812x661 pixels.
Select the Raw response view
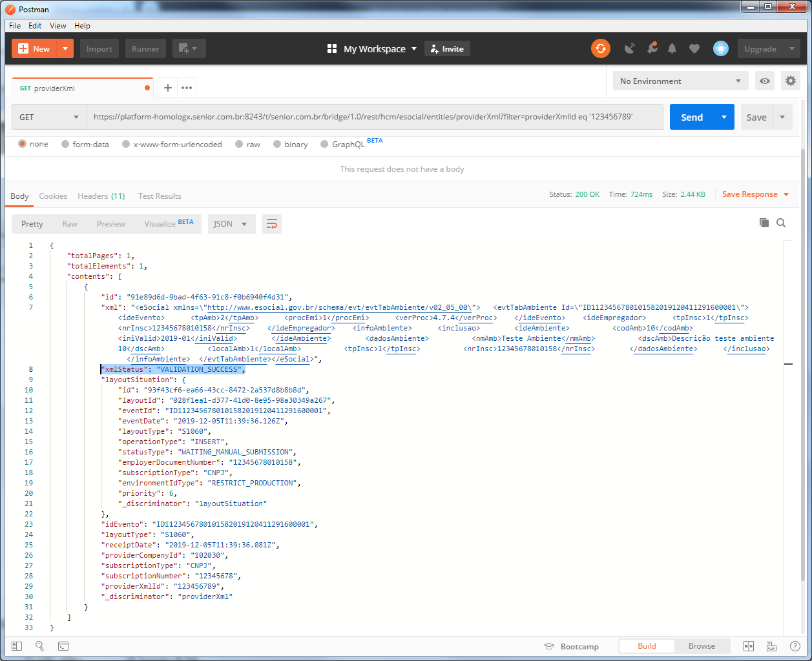pos(70,224)
